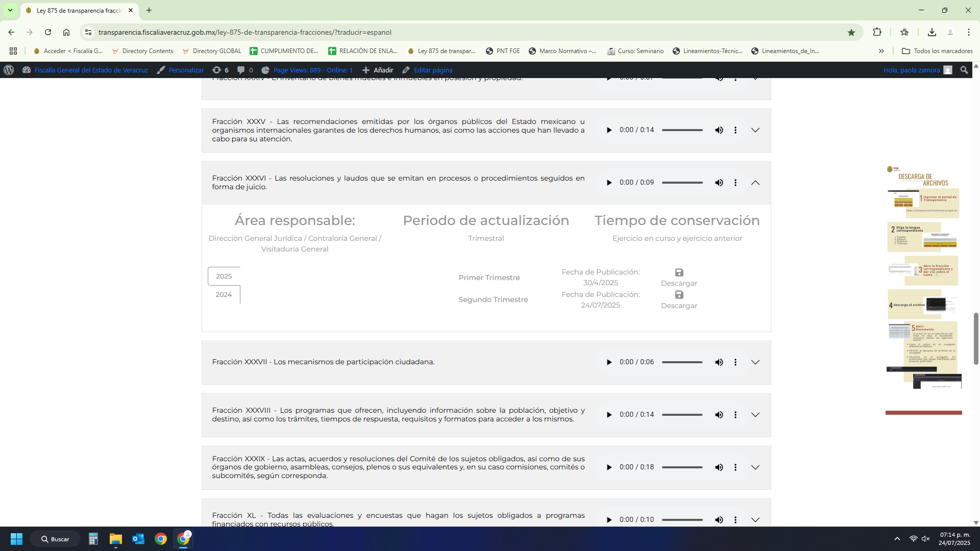Image resolution: width=980 pixels, height=551 pixels.
Task: Click Segundo Trimestre download save icon
Action: pyautogui.click(x=679, y=295)
